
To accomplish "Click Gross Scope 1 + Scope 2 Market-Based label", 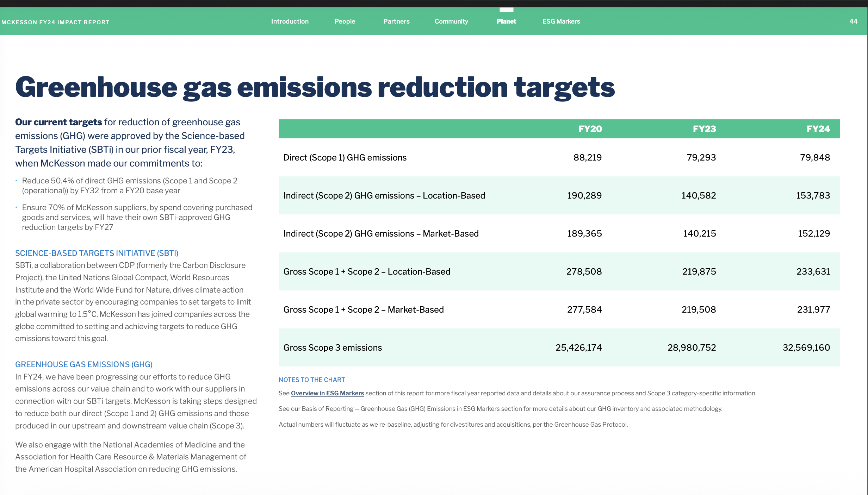I will (x=364, y=309).
